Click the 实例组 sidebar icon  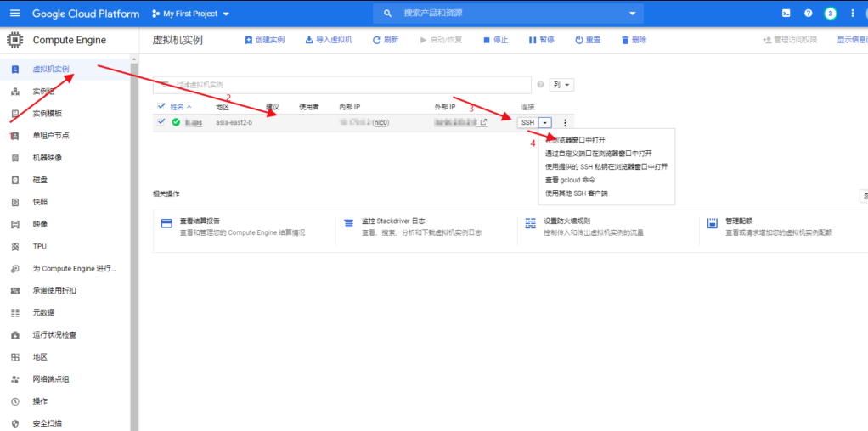coord(15,92)
